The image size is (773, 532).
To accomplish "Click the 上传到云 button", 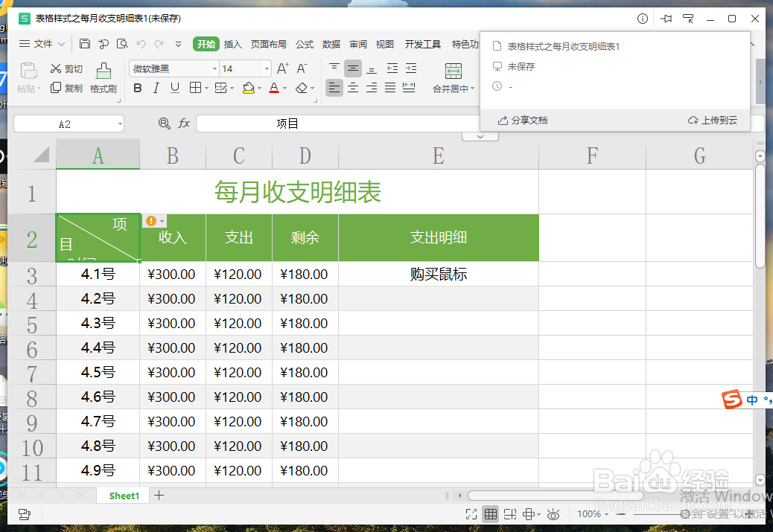I will pyautogui.click(x=712, y=120).
